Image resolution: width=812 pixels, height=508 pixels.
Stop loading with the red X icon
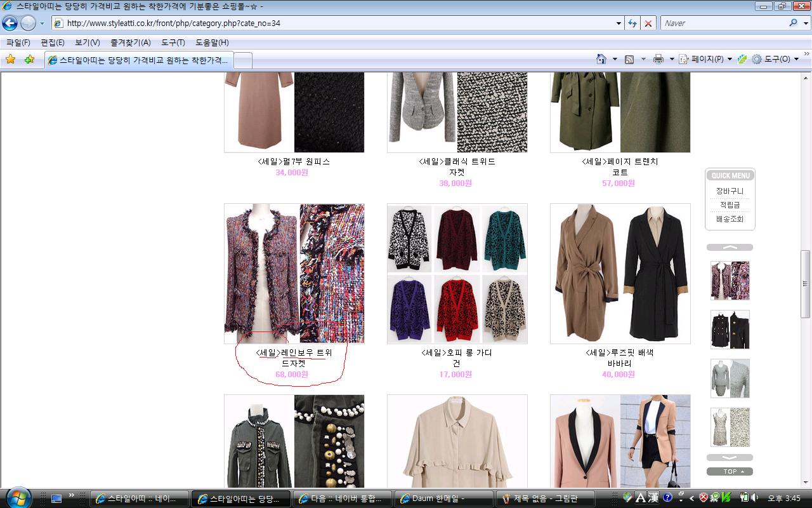click(x=648, y=23)
